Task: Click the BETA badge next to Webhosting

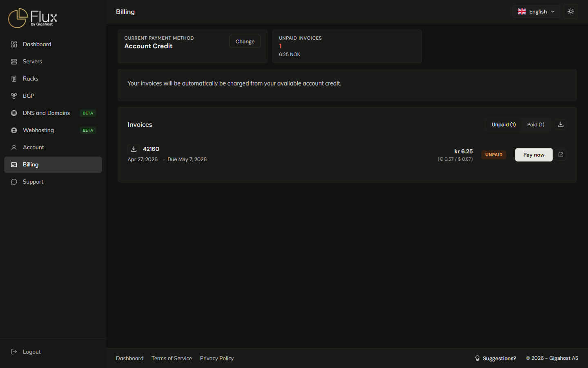Action: click(x=88, y=130)
